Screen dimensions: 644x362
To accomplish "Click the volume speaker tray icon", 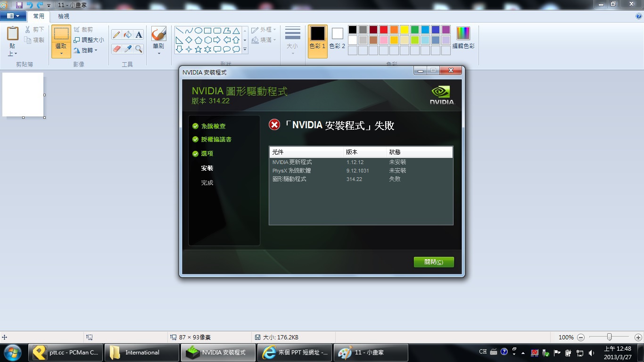I will pos(592,352).
